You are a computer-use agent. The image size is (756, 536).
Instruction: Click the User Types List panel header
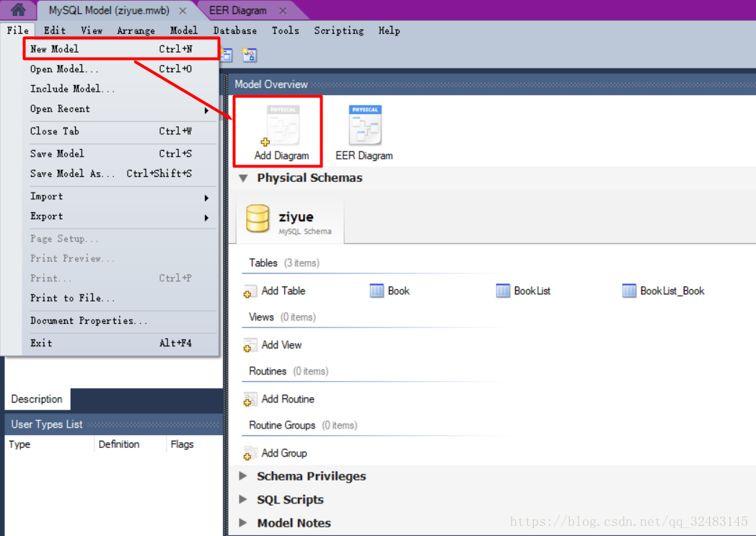(x=114, y=424)
